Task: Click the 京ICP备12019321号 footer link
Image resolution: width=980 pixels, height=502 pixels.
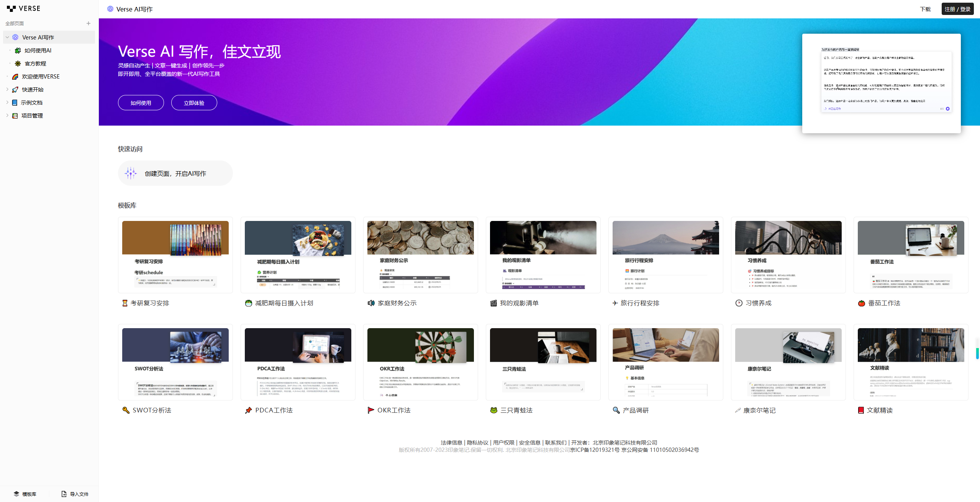Action: pos(595,450)
